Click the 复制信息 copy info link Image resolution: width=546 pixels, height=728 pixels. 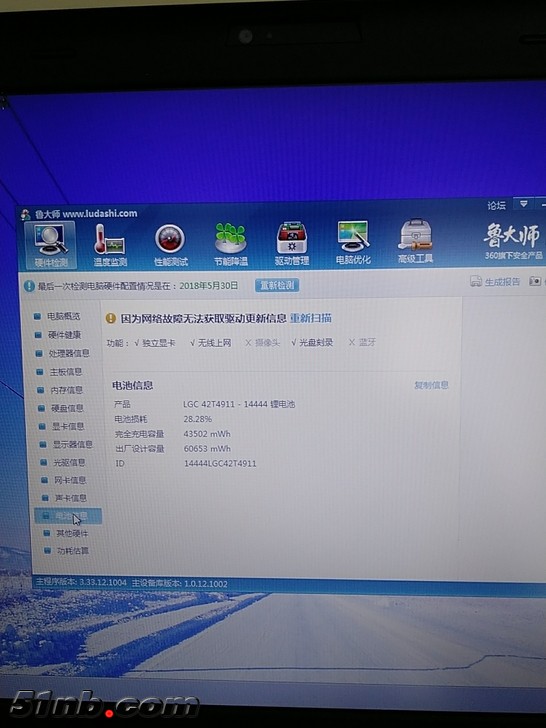(x=431, y=385)
